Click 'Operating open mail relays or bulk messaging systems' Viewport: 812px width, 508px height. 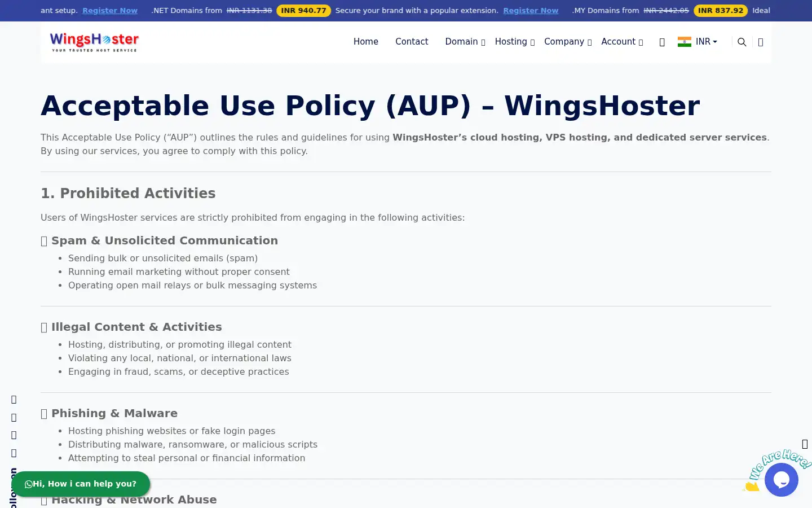192,285
